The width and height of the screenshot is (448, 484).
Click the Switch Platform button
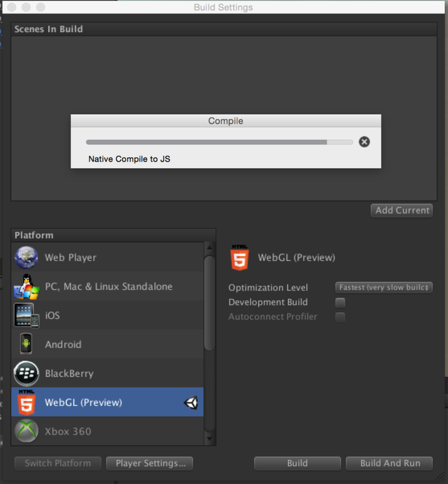[57, 463]
